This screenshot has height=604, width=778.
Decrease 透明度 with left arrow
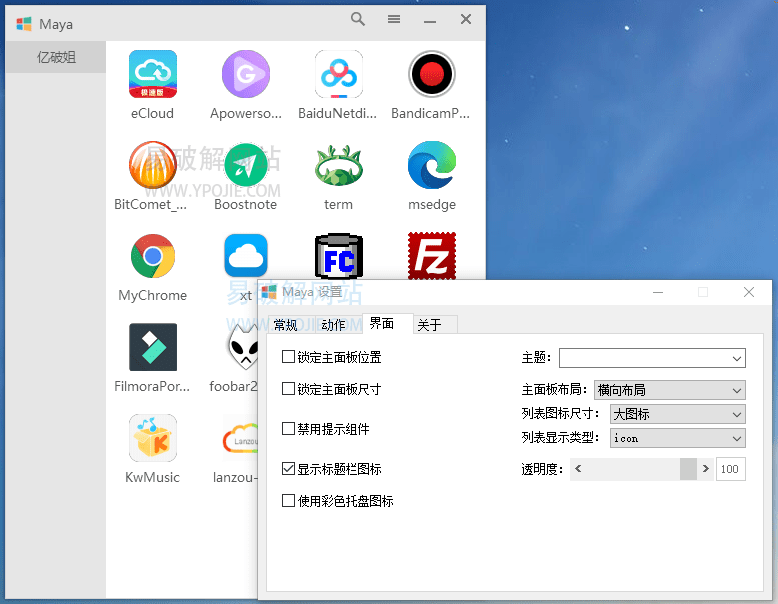pyautogui.click(x=578, y=469)
